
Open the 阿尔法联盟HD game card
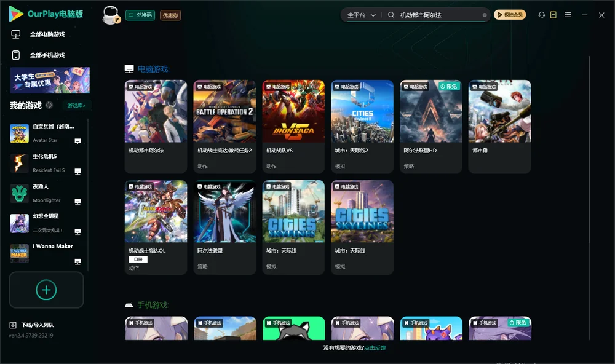click(431, 126)
